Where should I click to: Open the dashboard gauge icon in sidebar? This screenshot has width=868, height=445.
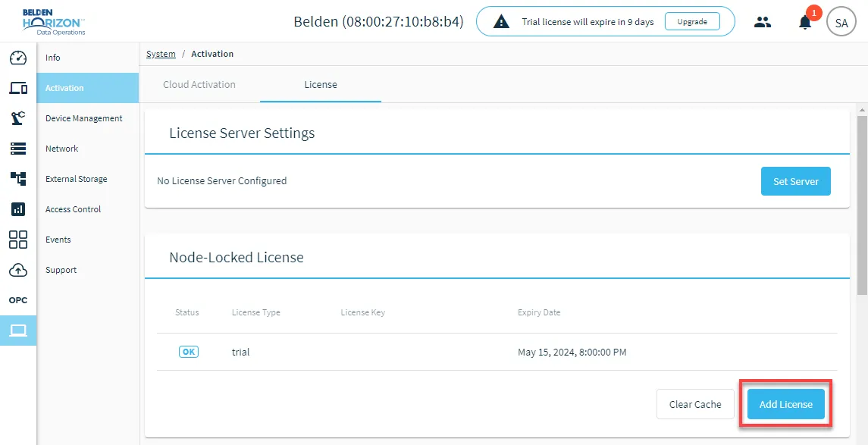click(x=18, y=58)
